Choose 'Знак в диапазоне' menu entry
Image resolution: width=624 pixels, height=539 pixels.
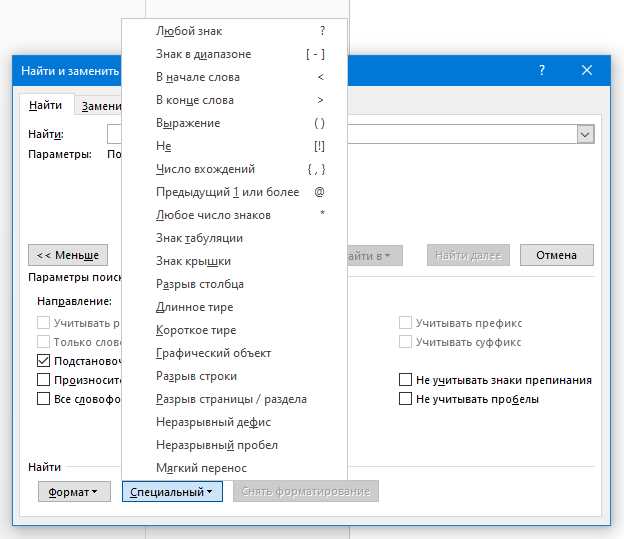204,54
